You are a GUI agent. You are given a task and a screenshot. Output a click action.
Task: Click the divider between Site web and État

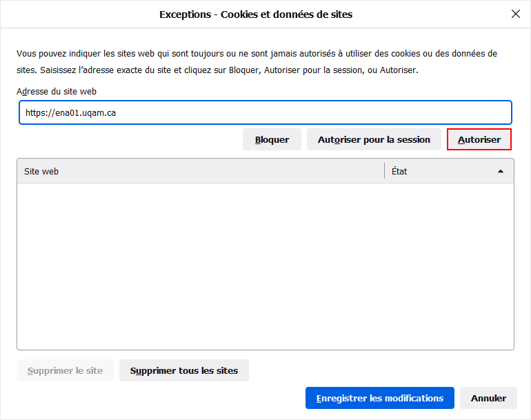pyautogui.click(x=384, y=171)
